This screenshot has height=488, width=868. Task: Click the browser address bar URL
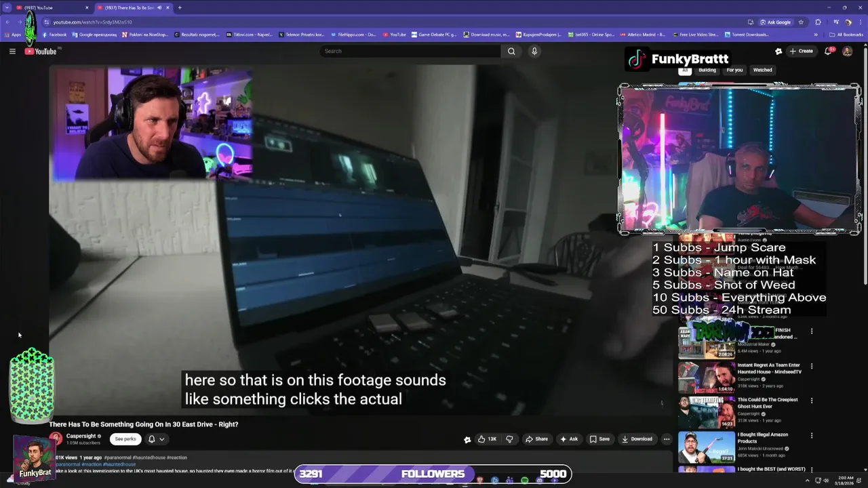point(92,22)
